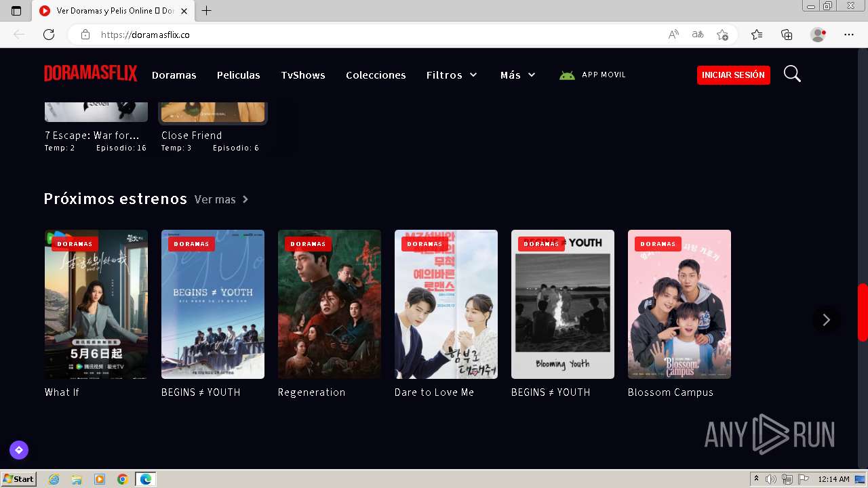868x488 pixels.
Task: Open the Blossom Campus poster
Action: tap(679, 304)
